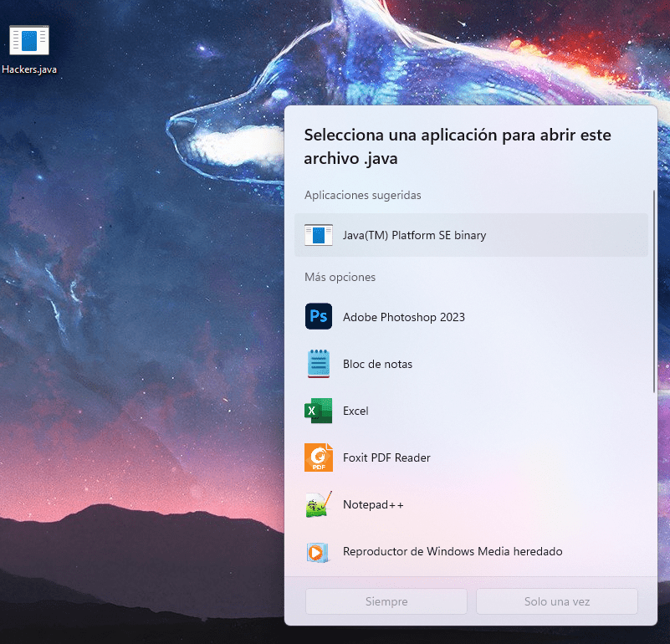670x644 pixels.
Task: Click the 'Hackers.java' file name label
Action: pyautogui.click(x=29, y=69)
